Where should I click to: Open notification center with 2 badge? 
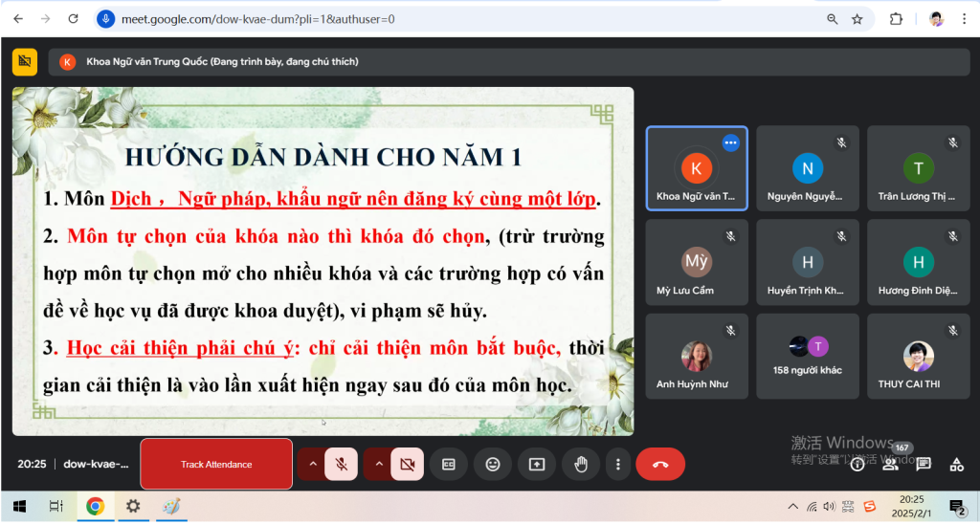[956, 507]
